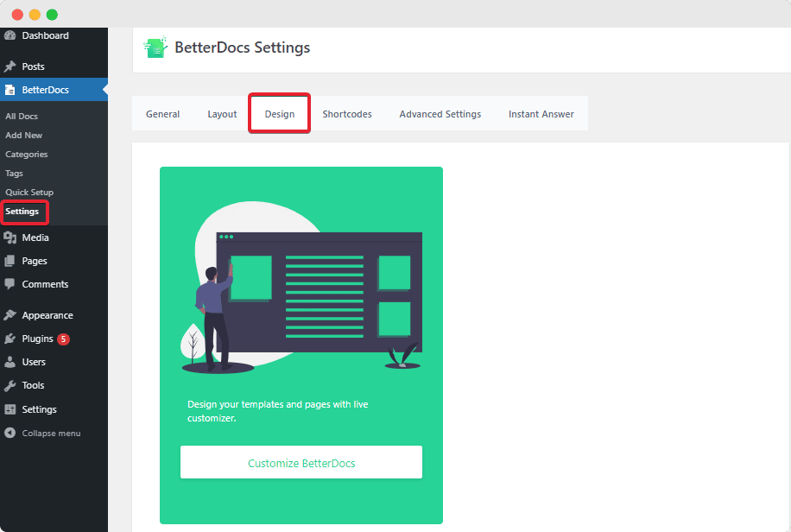Click the Plugins update count badge
The image size is (791, 532).
(x=63, y=339)
